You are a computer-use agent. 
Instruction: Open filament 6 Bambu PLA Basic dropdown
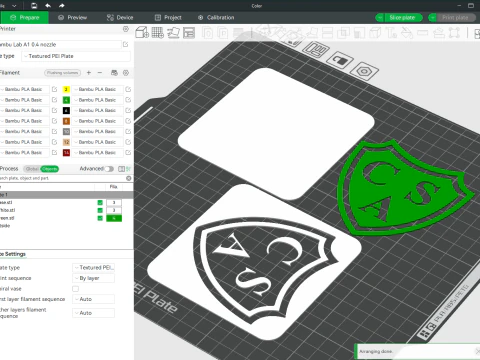click(x=97, y=110)
